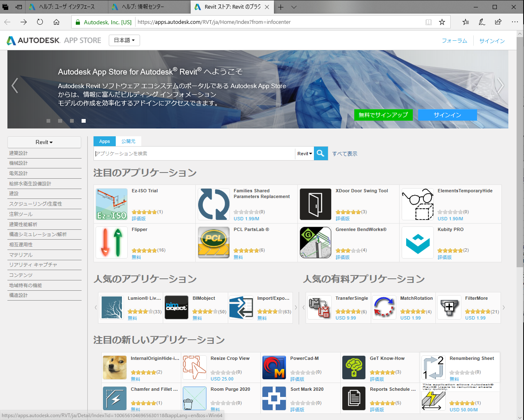Go to the previous banner slide arrow
This screenshot has width=524, height=420.
click(x=15, y=85)
